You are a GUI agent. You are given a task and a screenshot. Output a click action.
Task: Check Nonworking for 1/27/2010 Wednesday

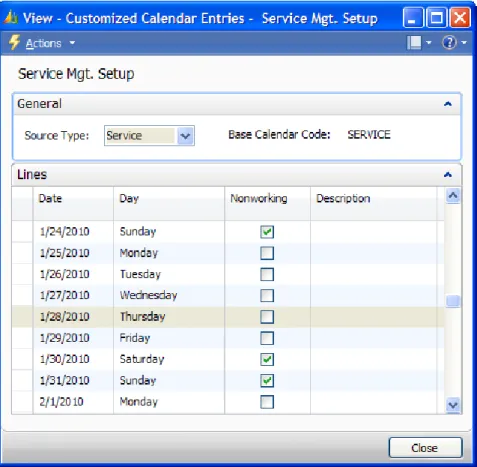click(x=267, y=296)
